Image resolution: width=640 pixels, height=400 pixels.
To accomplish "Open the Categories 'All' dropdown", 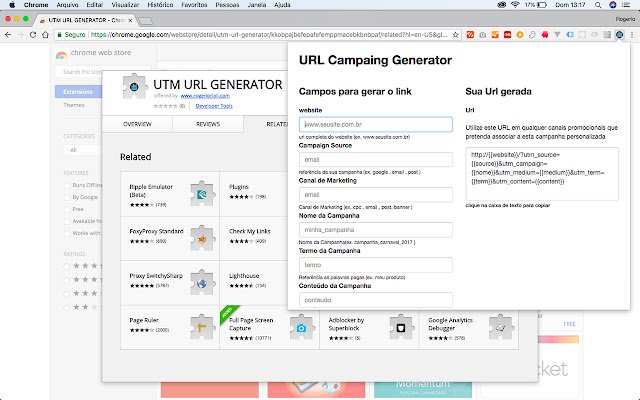I will [x=83, y=150].
